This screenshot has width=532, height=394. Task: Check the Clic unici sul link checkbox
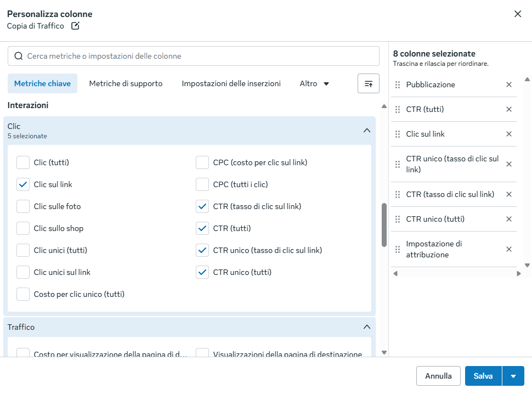click(x=23, y=272)
